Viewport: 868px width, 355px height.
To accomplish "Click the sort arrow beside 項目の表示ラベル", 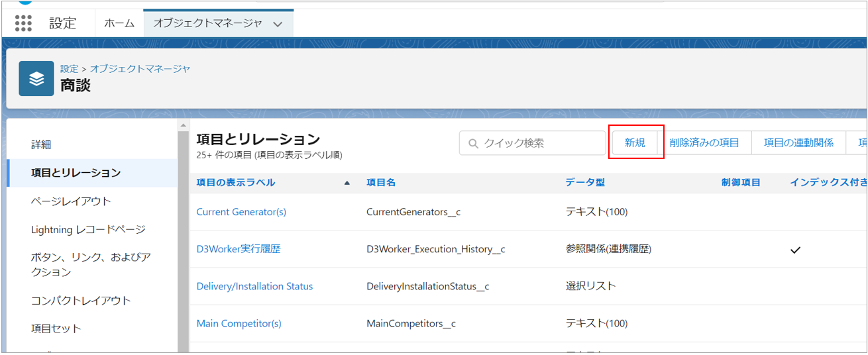I will click(x=347, y=183).
